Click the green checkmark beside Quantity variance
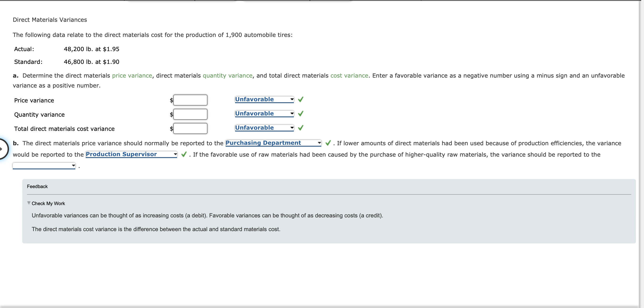 (x=301, y=114)
